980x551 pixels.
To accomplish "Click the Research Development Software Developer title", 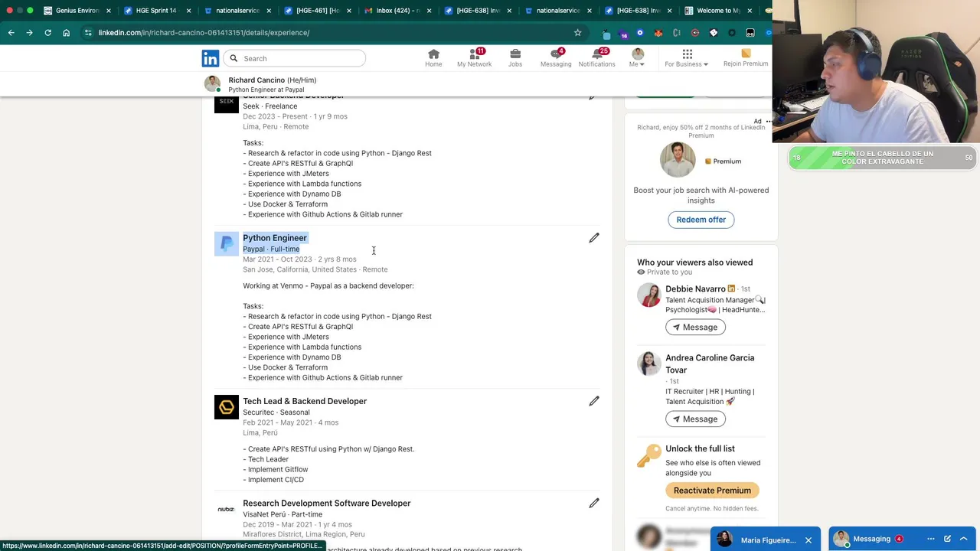I will pos(327,503).
